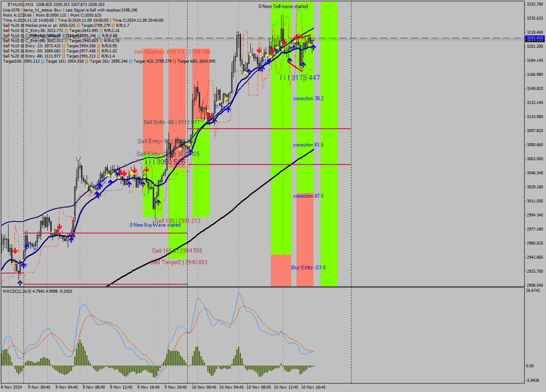Click the 3166.980 price axis value
The width and height of the screenshot is (546, 392).
point(535,75)
